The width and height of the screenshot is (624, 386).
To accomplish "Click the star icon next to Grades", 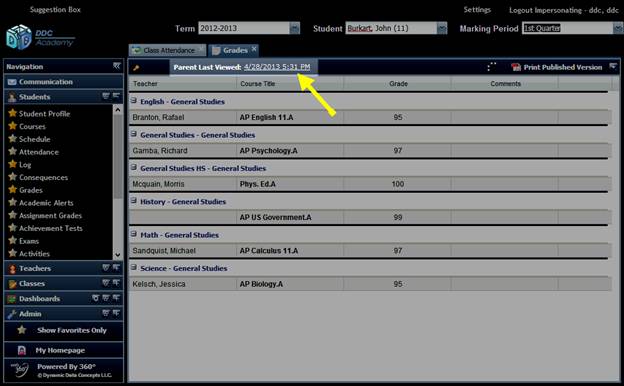I will tap(13, 190).
